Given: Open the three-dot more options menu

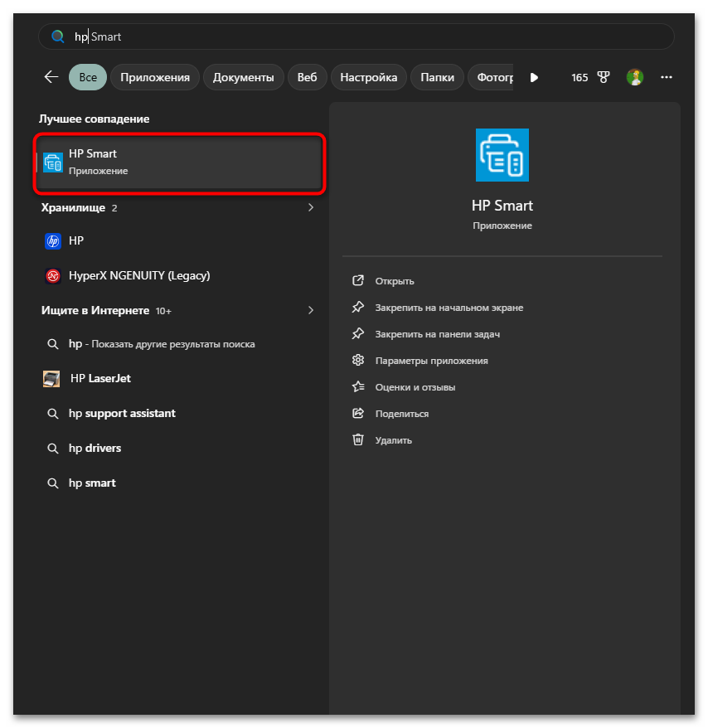Looking at the screenshot, I should [667, 77].
